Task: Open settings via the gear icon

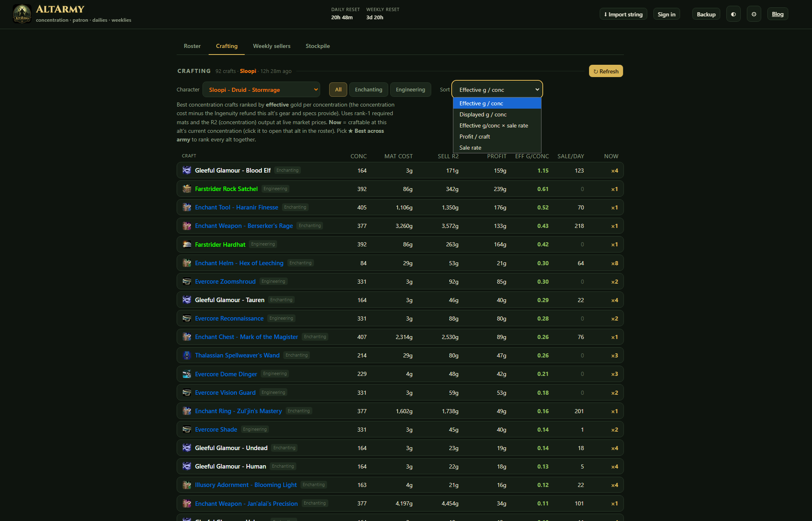Action: pyautogui.click(x=754, y=14)
